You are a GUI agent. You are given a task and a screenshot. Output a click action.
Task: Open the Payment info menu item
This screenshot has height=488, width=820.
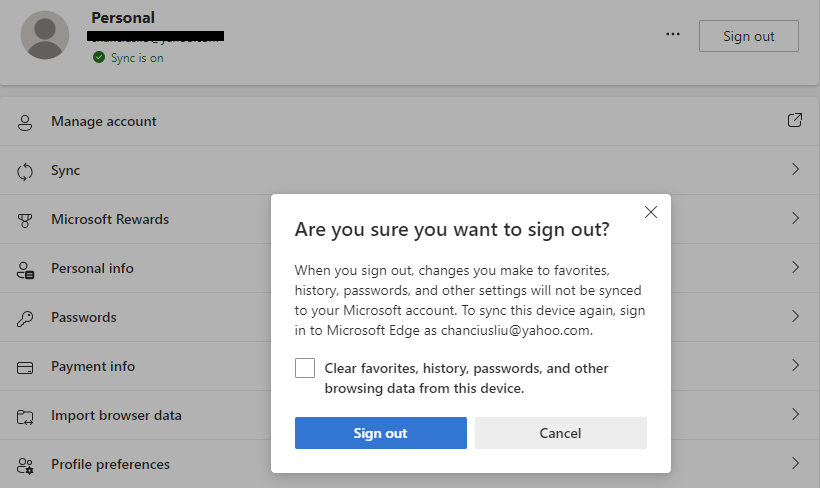click(92, 366)
